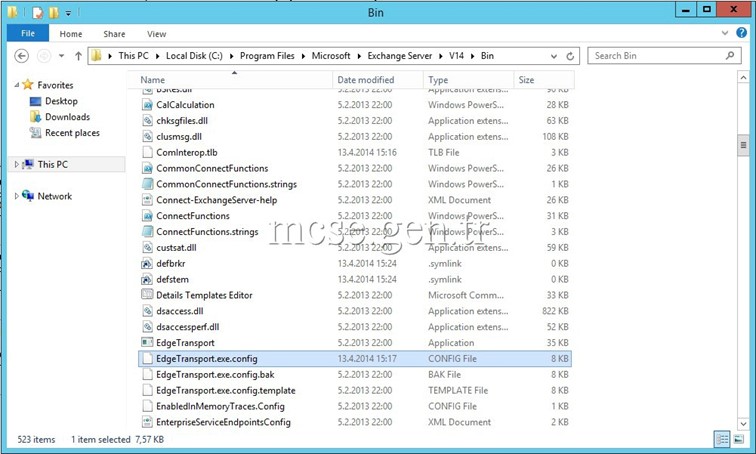Click the Network icon in navigation pane
This screenshot has height=454, width=756.
click(x=28, y=196)
